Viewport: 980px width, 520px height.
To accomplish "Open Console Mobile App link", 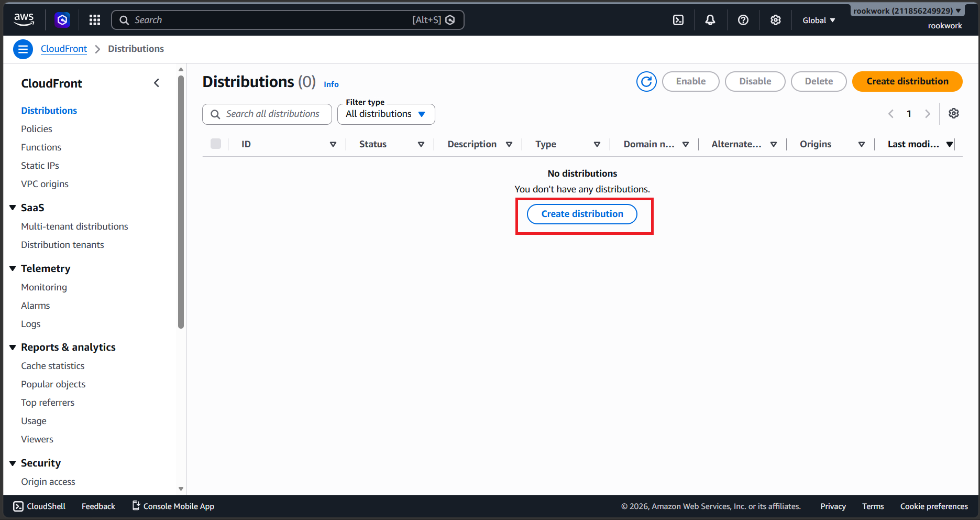I will (x=173, y=506).
